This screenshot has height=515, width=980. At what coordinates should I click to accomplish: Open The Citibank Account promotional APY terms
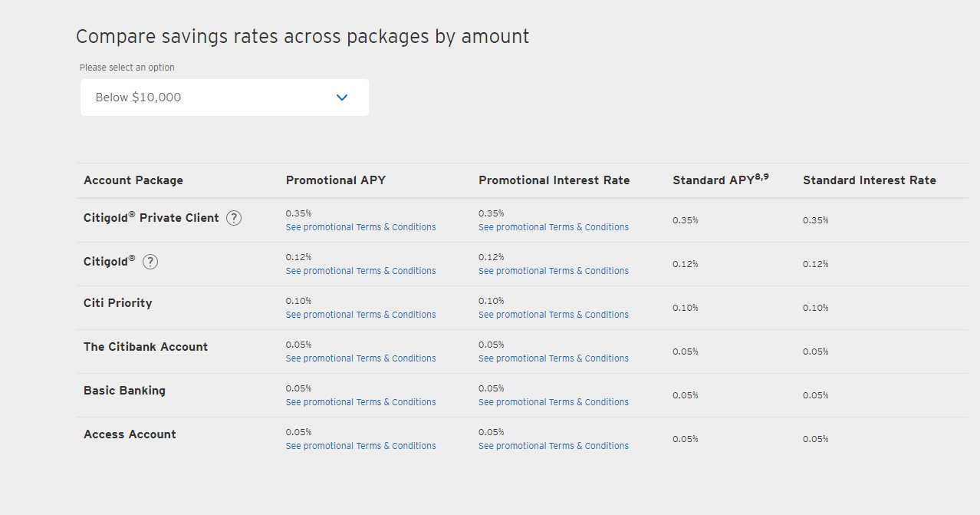(360, 358)
